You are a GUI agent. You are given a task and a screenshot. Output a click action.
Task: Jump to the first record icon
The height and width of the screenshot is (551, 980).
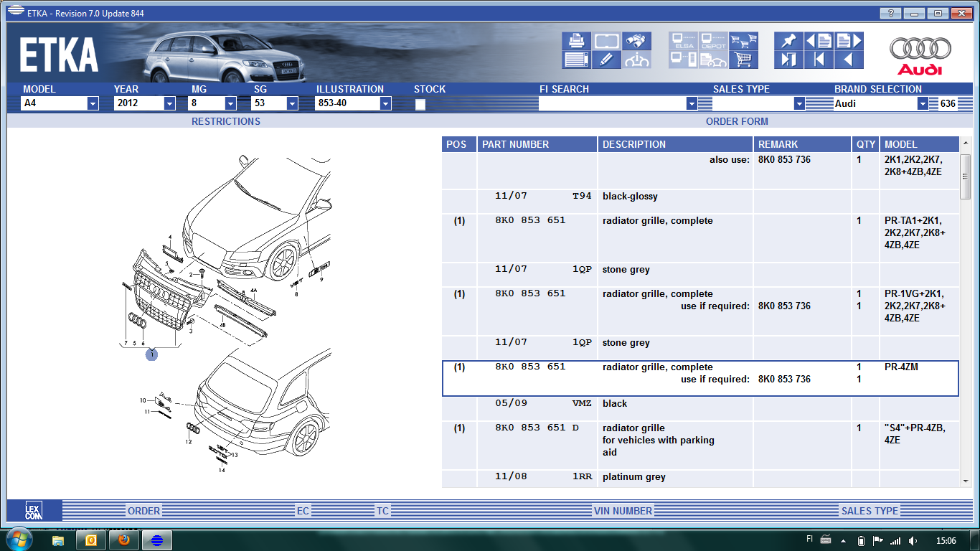tap(819, 60)
